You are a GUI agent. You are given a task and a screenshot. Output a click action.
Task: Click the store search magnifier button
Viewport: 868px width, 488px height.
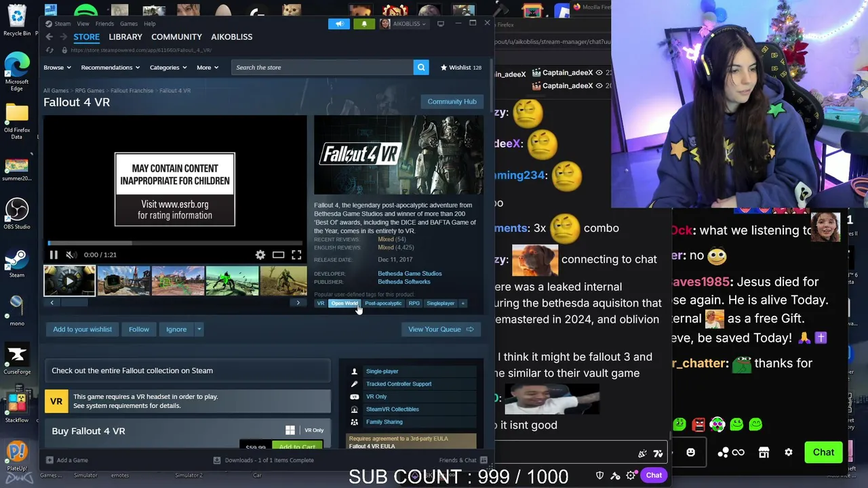click(x=421, y=67)
